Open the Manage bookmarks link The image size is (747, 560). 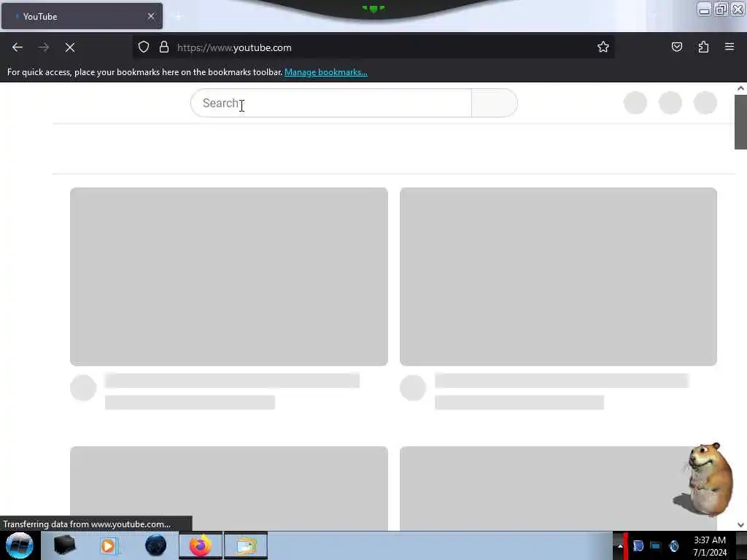tap(326, 72)
